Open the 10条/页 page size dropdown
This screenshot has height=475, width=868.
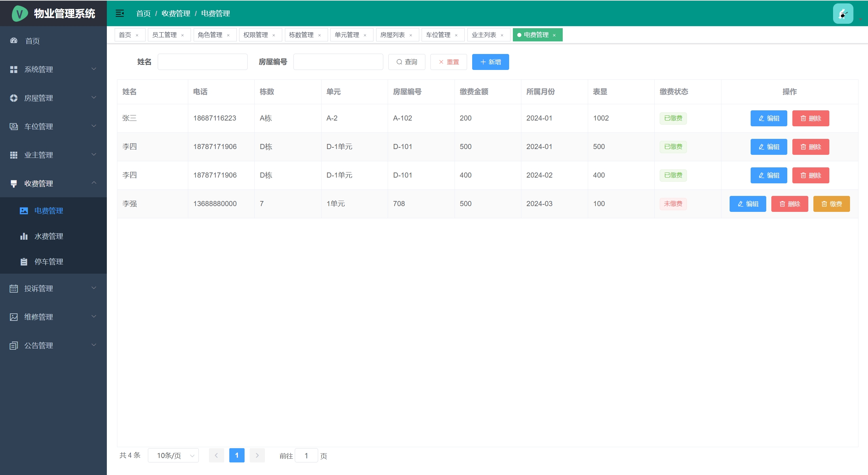pyautogui.click(x=173, y=455)
